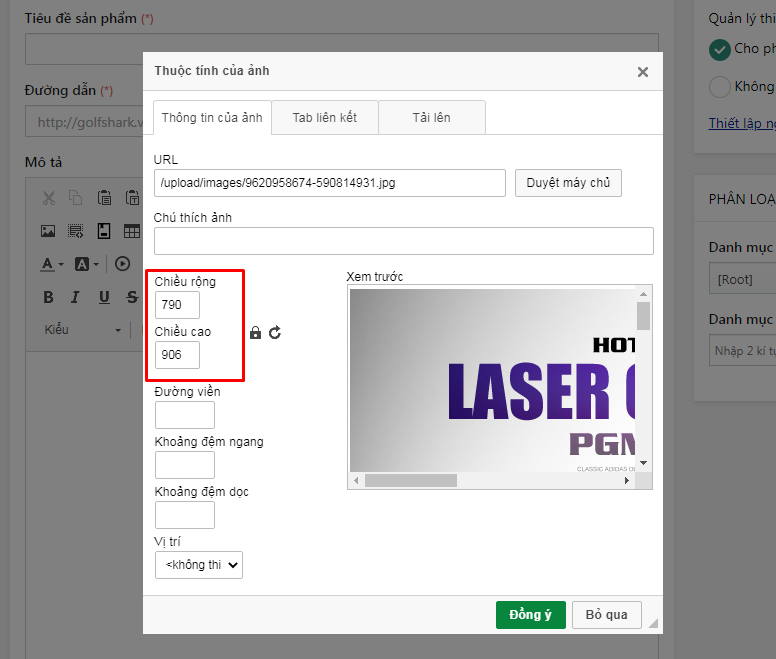Click the insert image icon in toolbar
The image size is (776, 659).
[48, 231]
